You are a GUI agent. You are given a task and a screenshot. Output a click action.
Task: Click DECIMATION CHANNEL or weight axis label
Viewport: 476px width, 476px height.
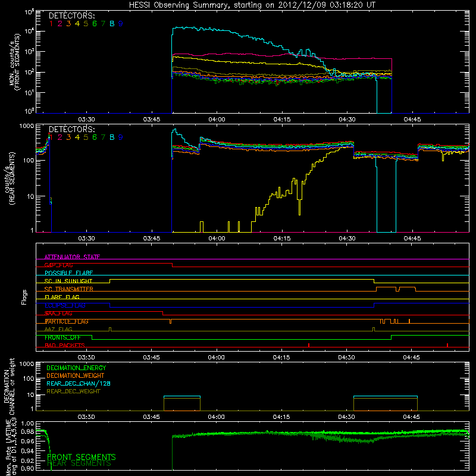click(x=9, y=386)
